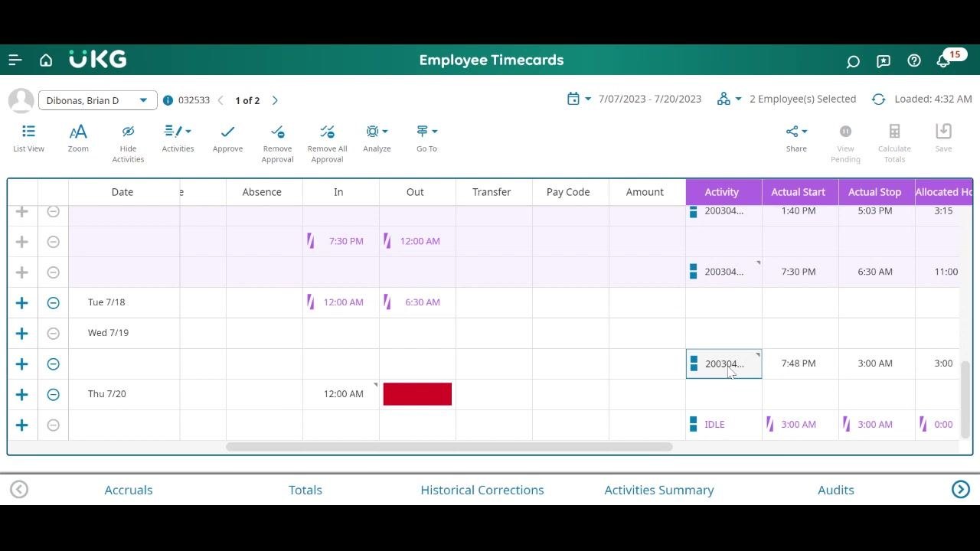Switch to List View

tap(28, 139)
